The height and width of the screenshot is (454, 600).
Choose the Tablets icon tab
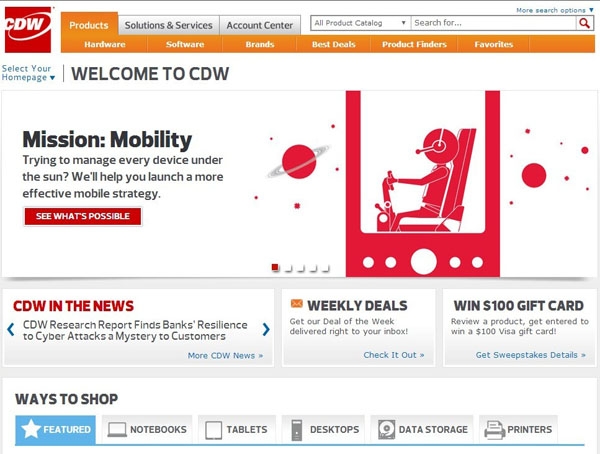tap(237, 430)
